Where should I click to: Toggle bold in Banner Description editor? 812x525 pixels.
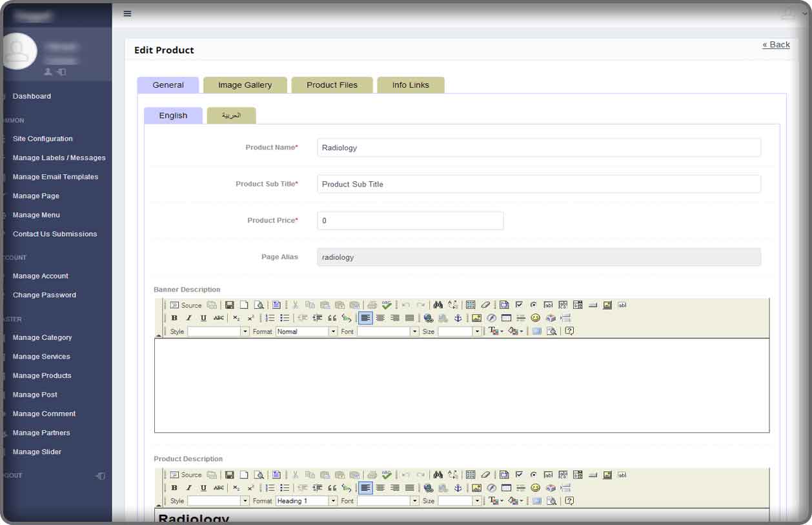tap(174, 318)
